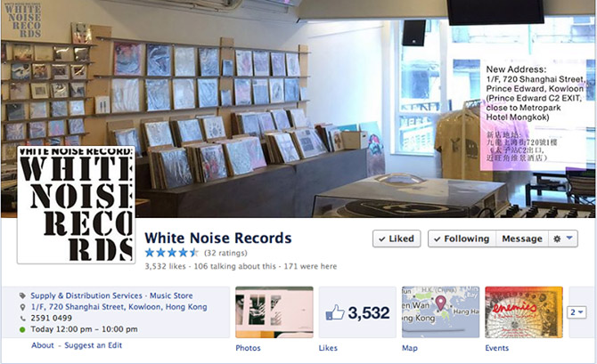Click the green open-status dot

coord(22,329)
